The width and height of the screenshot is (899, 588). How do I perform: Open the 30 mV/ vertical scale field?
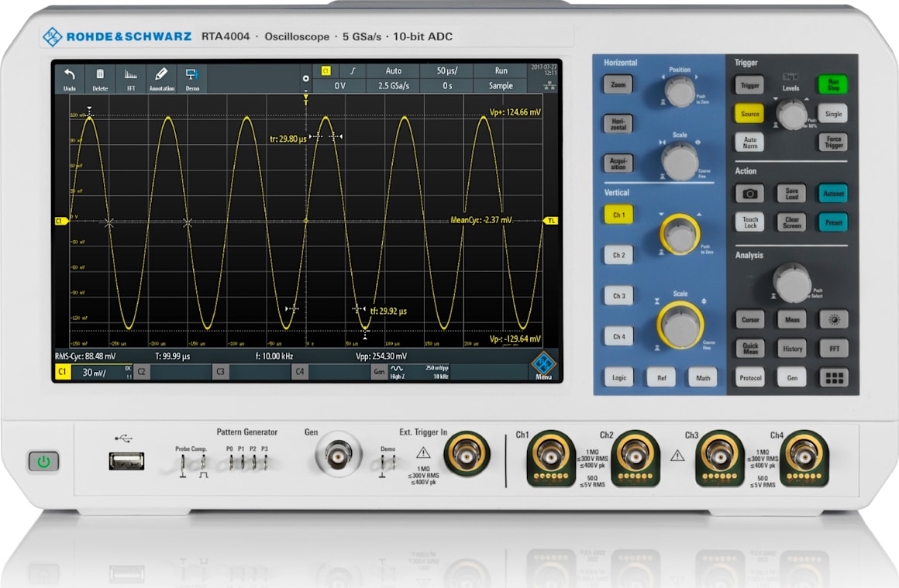coord(94,373)
